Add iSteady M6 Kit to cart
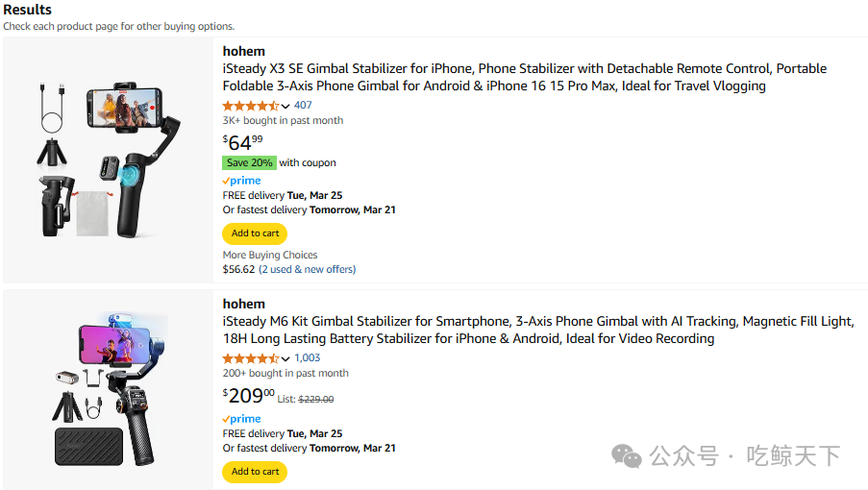Screen dimensions: 868x490 (x=255, y=472)
